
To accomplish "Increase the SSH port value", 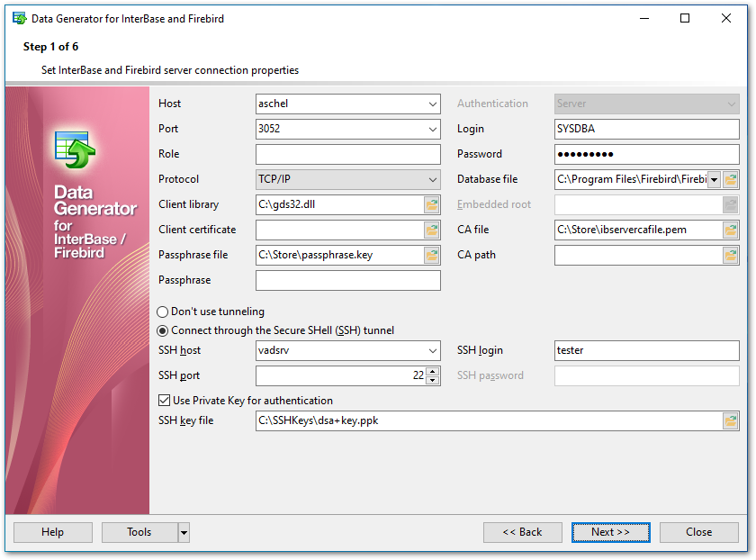I will pos(433,372).
